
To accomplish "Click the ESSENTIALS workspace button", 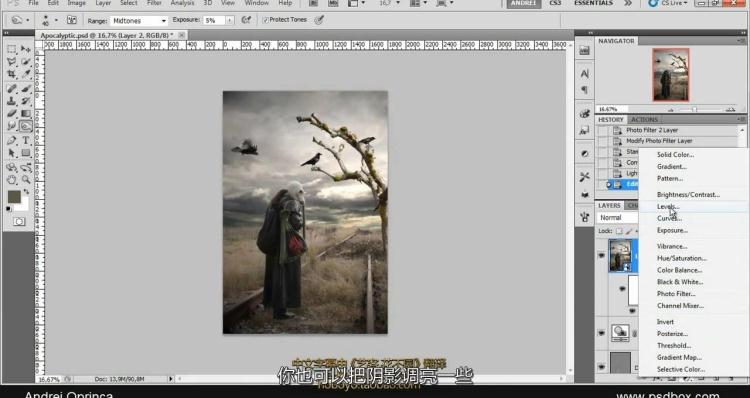I will pos(593,3).
